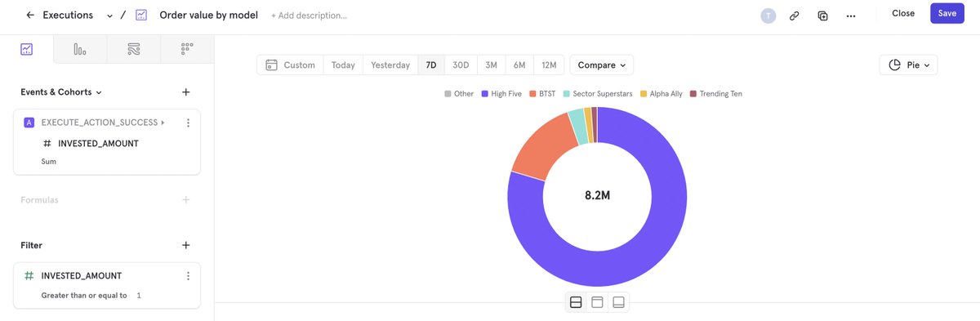
Task: Select the chart-only layout icon
Action: click(597, 302)
